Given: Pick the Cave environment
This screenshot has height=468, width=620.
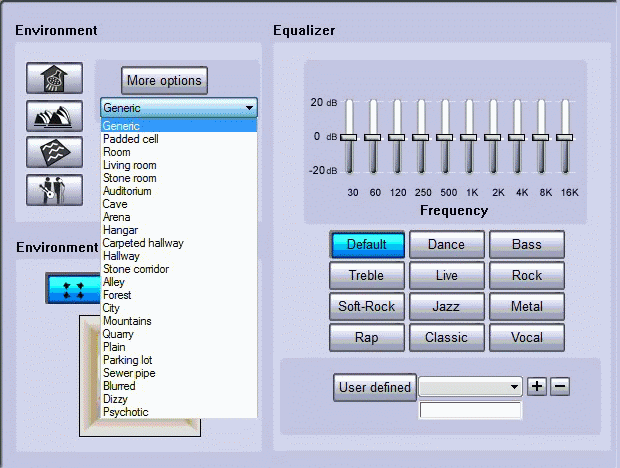Looking at the screenshot, I should 179,204.
